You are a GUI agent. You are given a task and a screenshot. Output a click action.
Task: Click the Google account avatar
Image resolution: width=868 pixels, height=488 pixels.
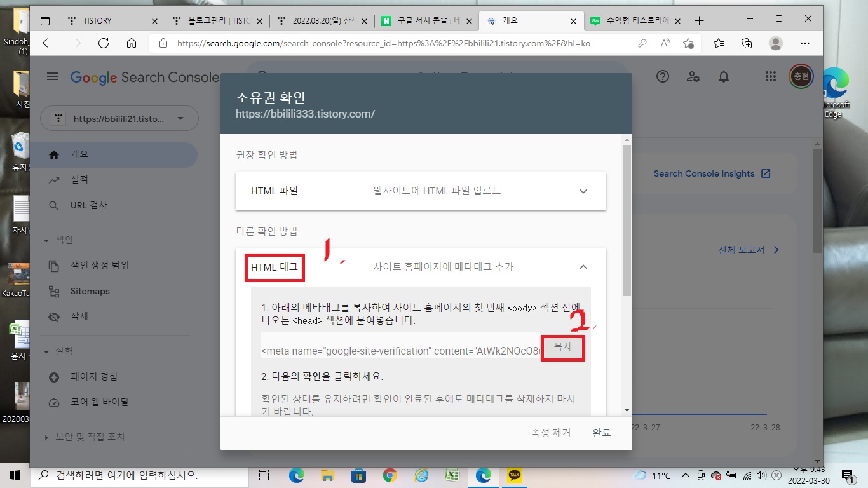click(801, 77)
